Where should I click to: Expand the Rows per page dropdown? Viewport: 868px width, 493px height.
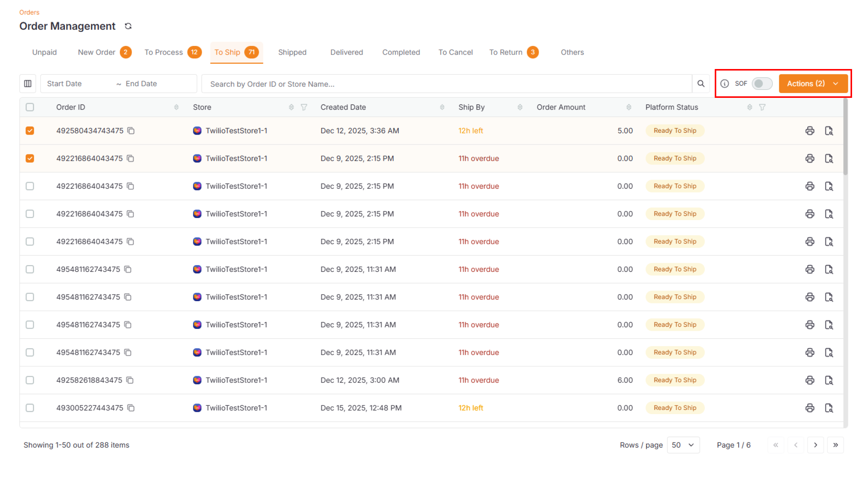click(683, 445)
